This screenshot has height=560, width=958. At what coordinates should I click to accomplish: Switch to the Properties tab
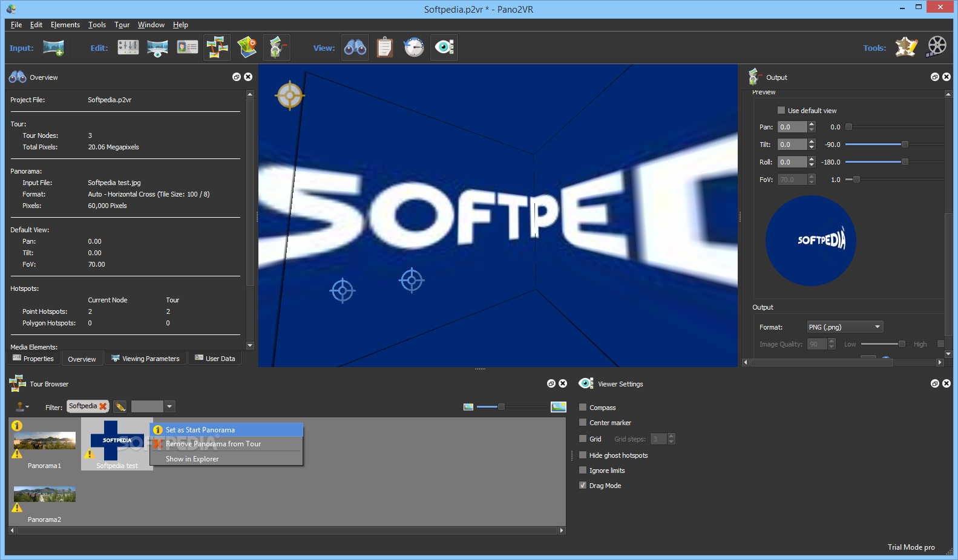(34, 359)
